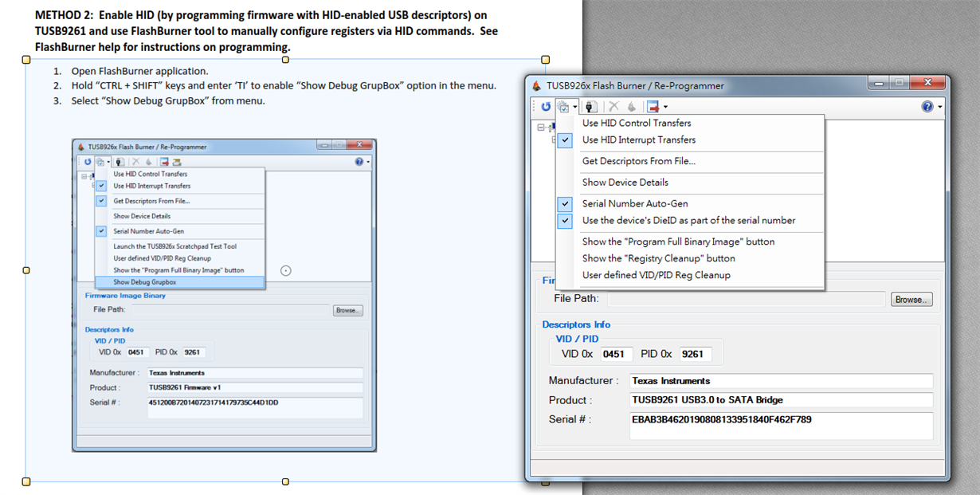Image resolution: width=980 pixels, height=495 pixels.
Task: Click Browse button in larger Flash Burner window
Action: (x=912, y=300)
